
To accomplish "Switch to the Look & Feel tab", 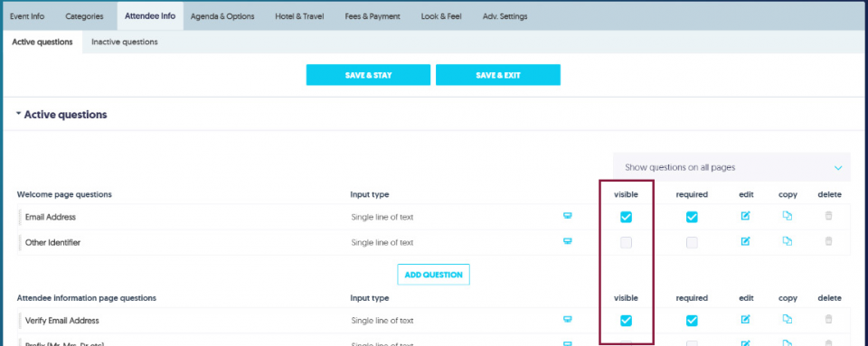I will (441, 16).
